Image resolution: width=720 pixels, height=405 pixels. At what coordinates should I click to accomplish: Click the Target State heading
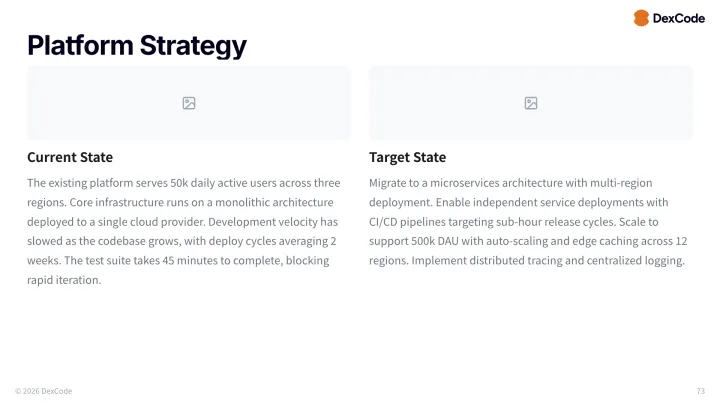point(407,157)
